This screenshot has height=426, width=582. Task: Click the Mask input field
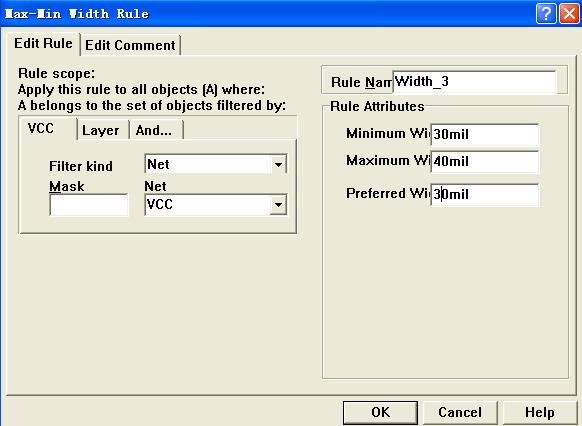[89, 204]
